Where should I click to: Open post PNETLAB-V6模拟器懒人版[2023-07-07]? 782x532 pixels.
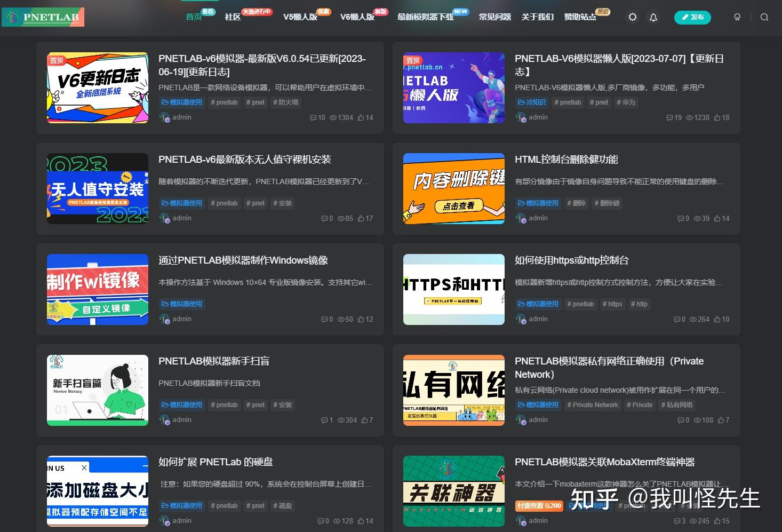coord(619,65)
